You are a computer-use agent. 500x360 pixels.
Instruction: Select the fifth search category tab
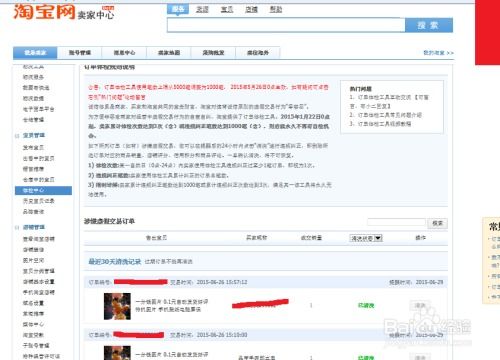[x=276, y=9]
